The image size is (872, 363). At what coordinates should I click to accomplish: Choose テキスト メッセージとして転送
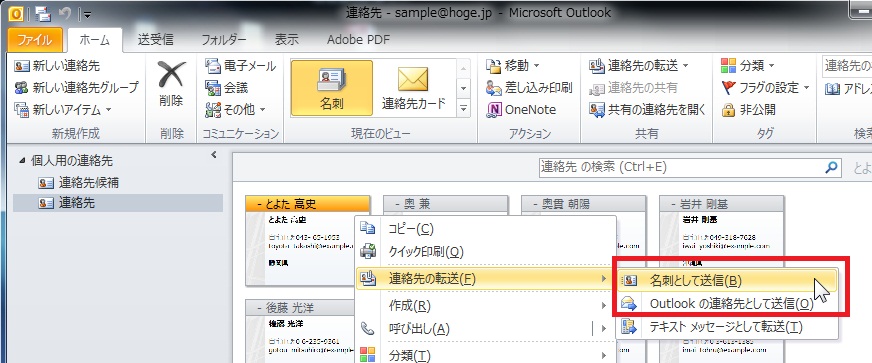pyautogui.click(x=728, y=327)
